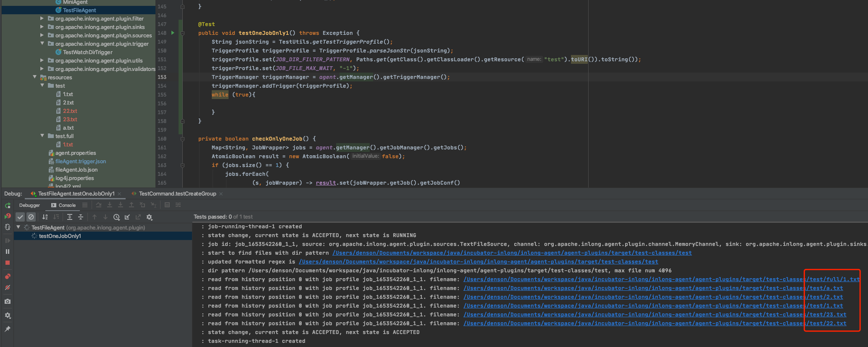Stop the debug session with red square
Image resolution: width=868 pixels, height=347 pixels.
coord(8,263)
